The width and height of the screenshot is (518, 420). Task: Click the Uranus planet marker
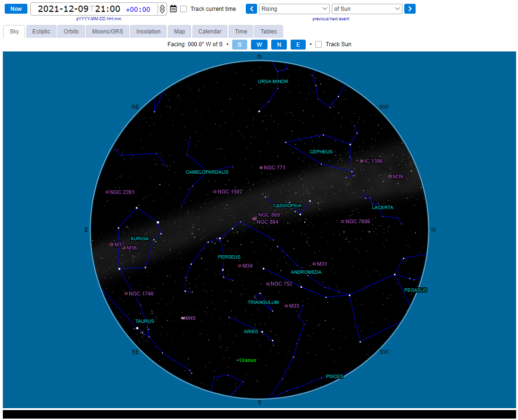tap(238, 360)
